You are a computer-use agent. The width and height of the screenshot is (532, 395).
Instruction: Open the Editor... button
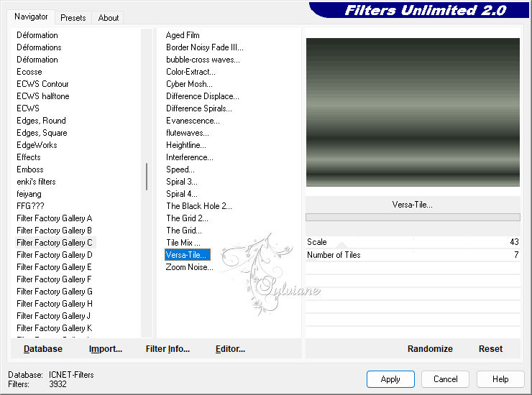(x=230, y=349)
